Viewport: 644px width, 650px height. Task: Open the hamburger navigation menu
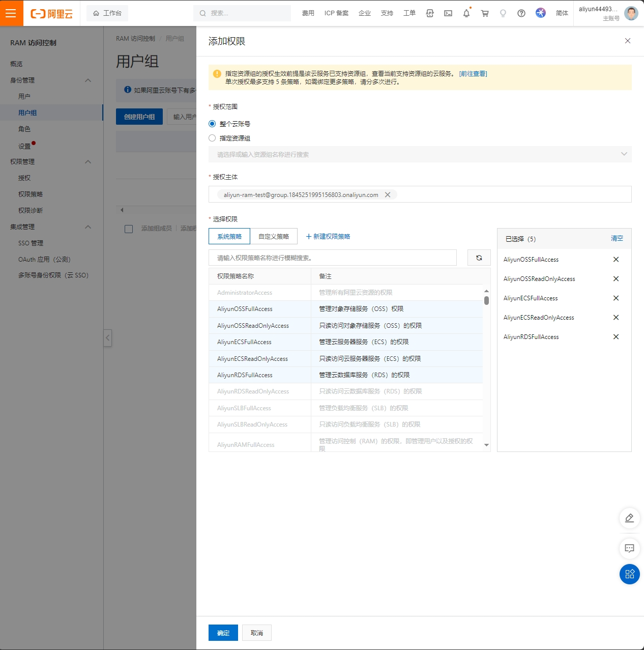[x=11, y=13]
